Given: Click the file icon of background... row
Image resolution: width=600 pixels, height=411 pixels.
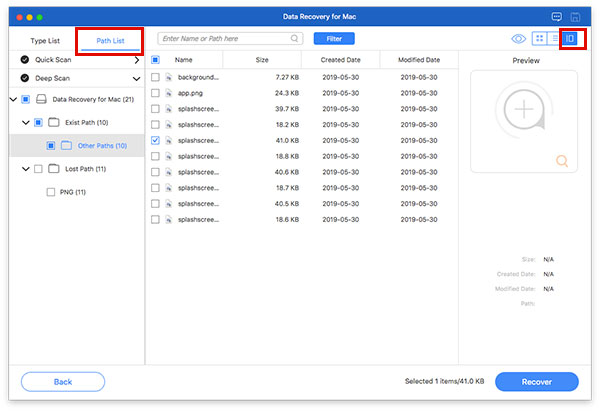Looking at the screenshot, I should pyautogui.click(x=168, y=77).
